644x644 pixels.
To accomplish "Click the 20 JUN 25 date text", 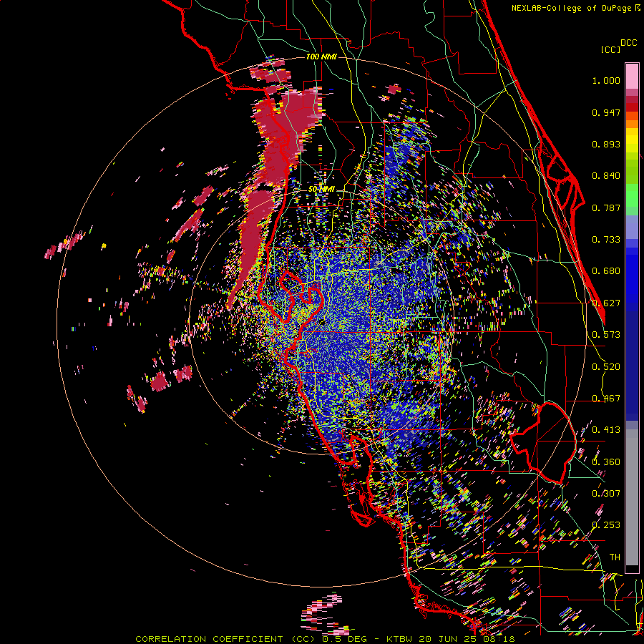I will [x=447, y=639].
